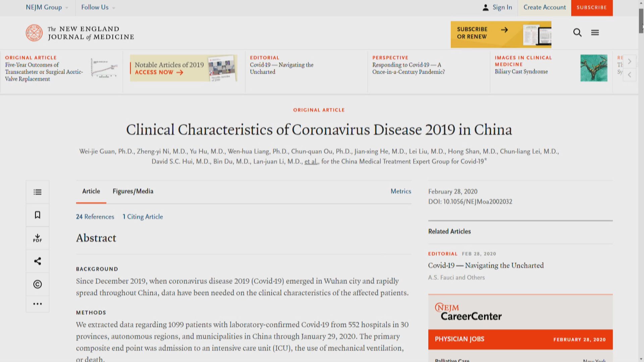Download the article PDF
The height and width of the screenshot is (362, 644).
click(38, 238)
